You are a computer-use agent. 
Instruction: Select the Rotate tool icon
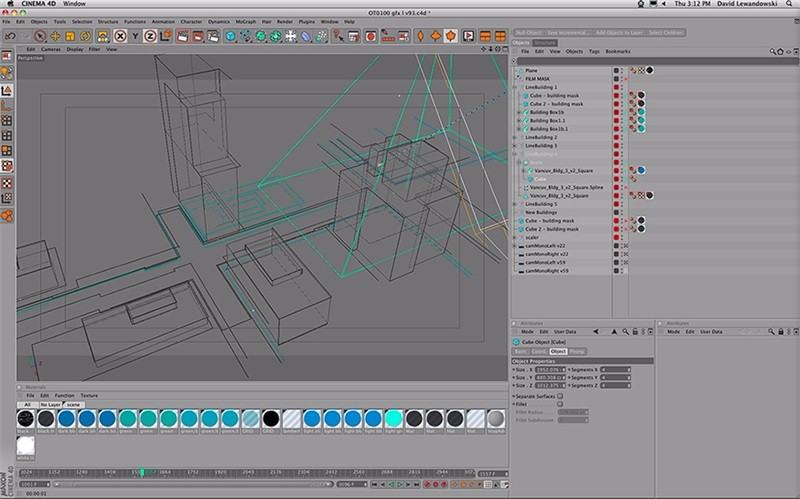[85, 36]
